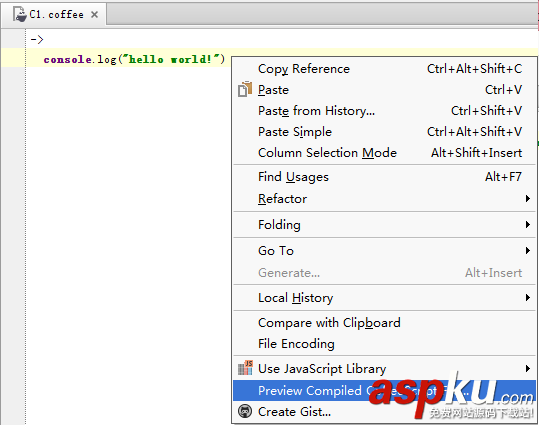Click the disabled Generate… menu item
The height and width of the screenshot is (425, 539).
(385, 273)
